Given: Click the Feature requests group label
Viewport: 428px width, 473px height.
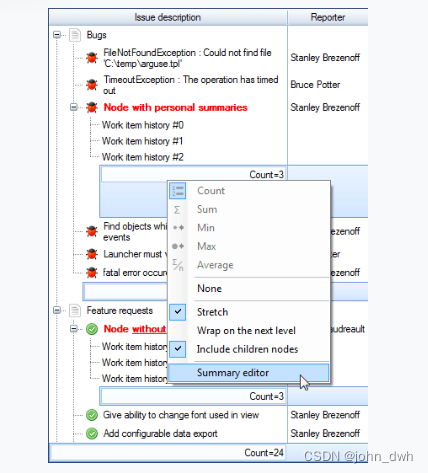Looking at the screenshot, I should [120, 311].
